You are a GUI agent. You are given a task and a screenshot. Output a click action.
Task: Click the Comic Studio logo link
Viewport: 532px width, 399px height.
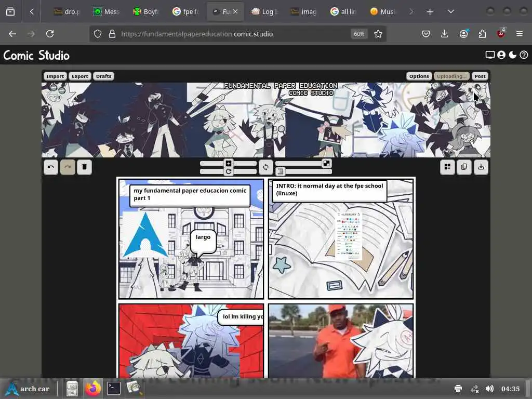click(36, 55)
